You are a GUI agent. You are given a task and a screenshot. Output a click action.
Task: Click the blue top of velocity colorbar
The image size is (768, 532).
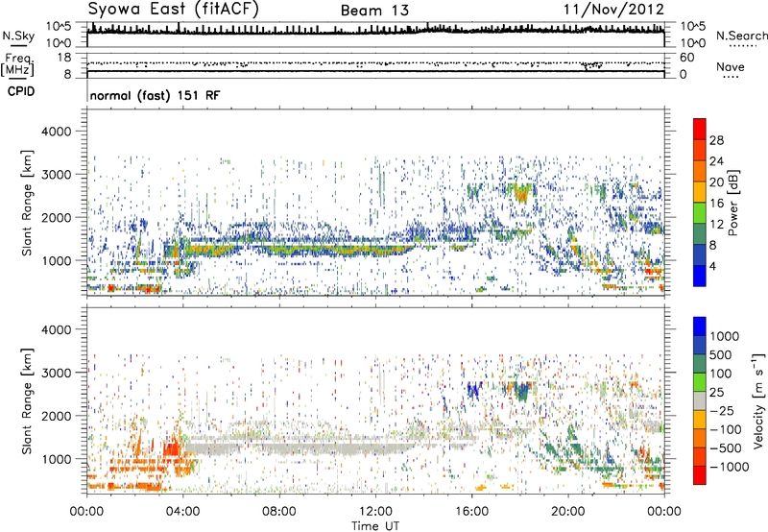pos(700,326)
